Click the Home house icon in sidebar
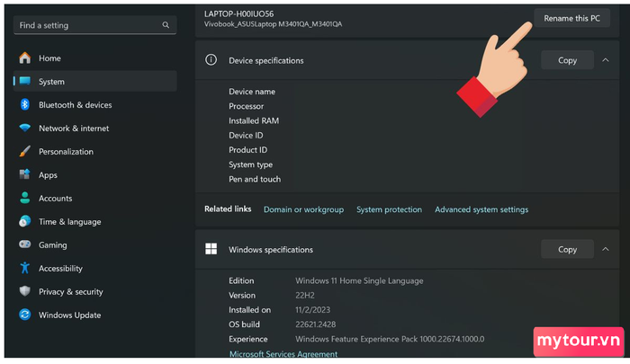This screenshot has width=630, height=364. pos(25,58)
